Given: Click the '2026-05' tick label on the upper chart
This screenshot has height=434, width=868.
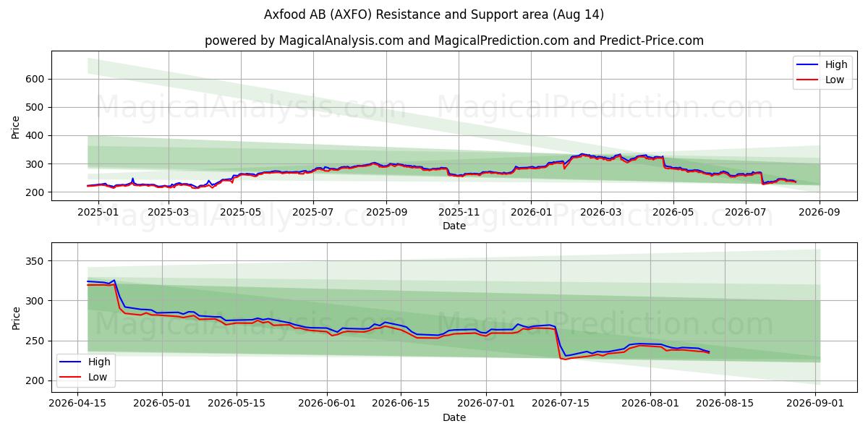Looking at the screenshot, I should [673, 213].
